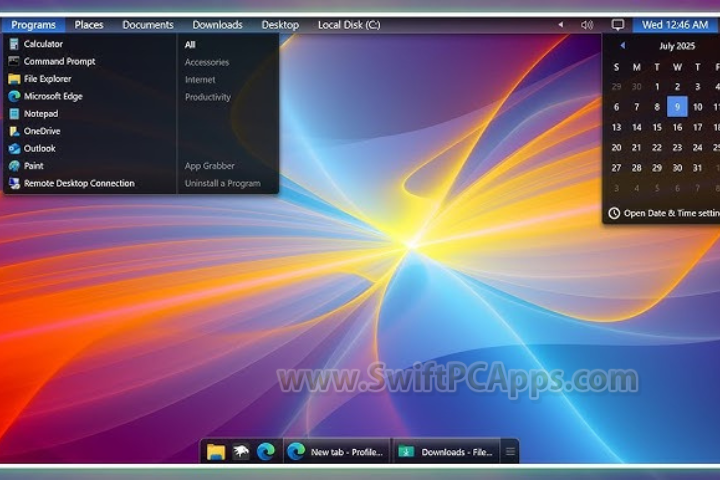Click the volume speaker icon
Image resolution: width=720 pixels, height=480 pixels.
point(587,25)
